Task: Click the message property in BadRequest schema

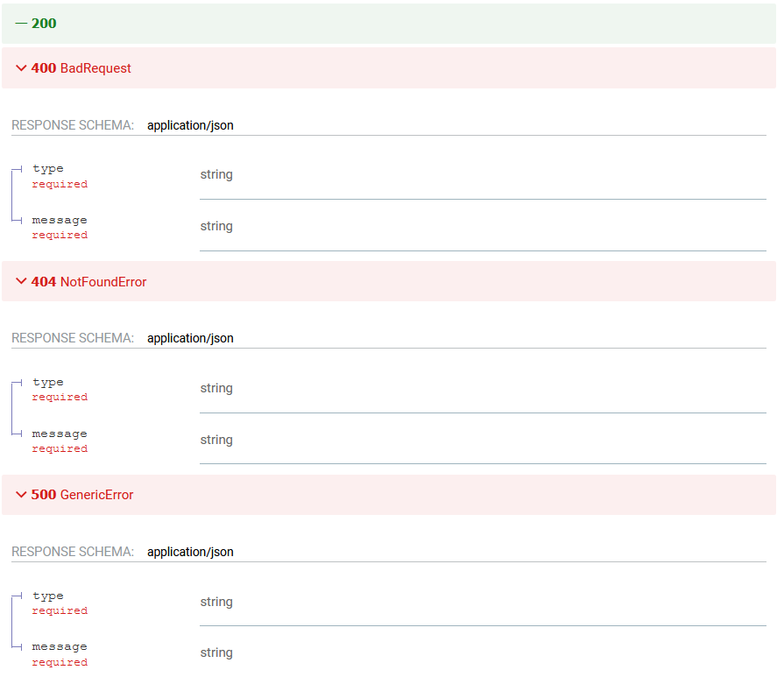Action: pyautogui.click(x=60, y=220)
